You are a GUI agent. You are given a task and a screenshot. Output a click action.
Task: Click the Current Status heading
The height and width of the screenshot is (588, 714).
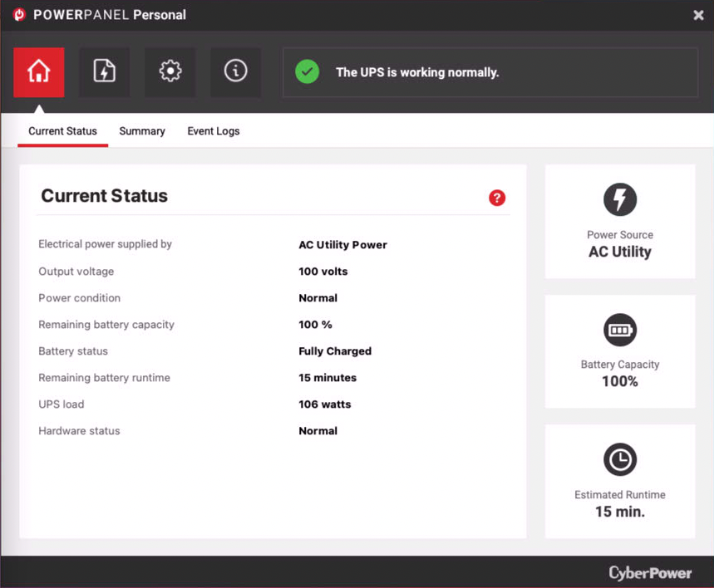point(104,196)
